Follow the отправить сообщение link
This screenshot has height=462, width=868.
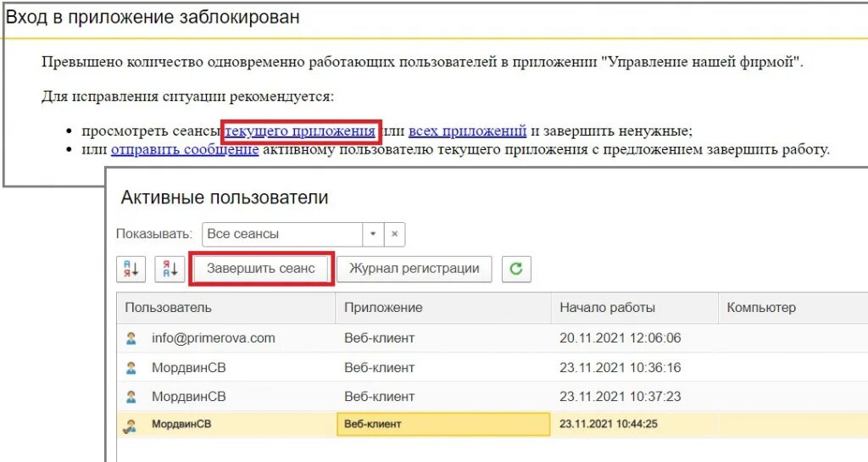point(185,149)
